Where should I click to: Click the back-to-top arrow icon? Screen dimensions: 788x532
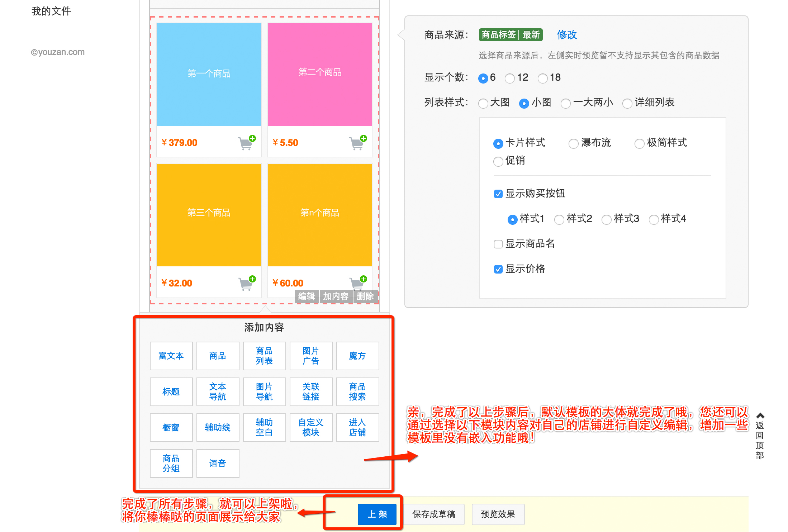760,416
